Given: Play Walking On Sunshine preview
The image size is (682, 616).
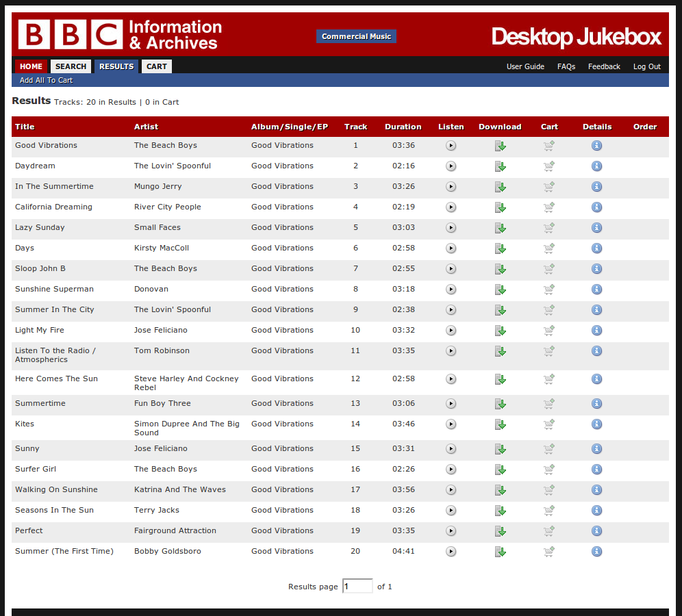Looking at the screenshot, I should tap(451, 490).
